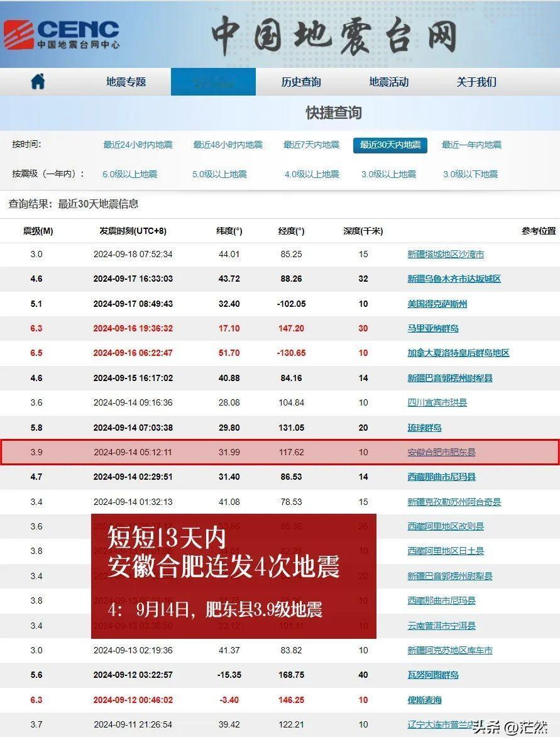This screenshot has height=747, width=560.
Task: Open 新疆乌鲁木齐市达坂城区 location link
Action: coord(454,279)
